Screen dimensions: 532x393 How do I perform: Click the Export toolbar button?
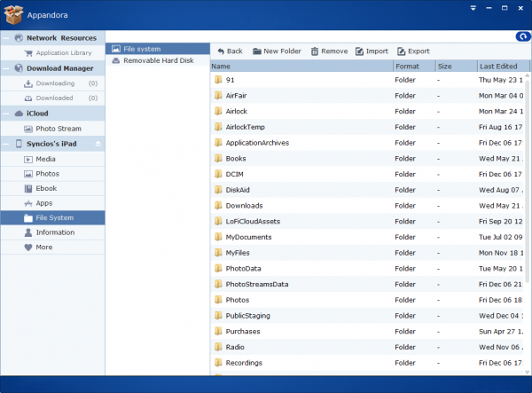[413, 51]
